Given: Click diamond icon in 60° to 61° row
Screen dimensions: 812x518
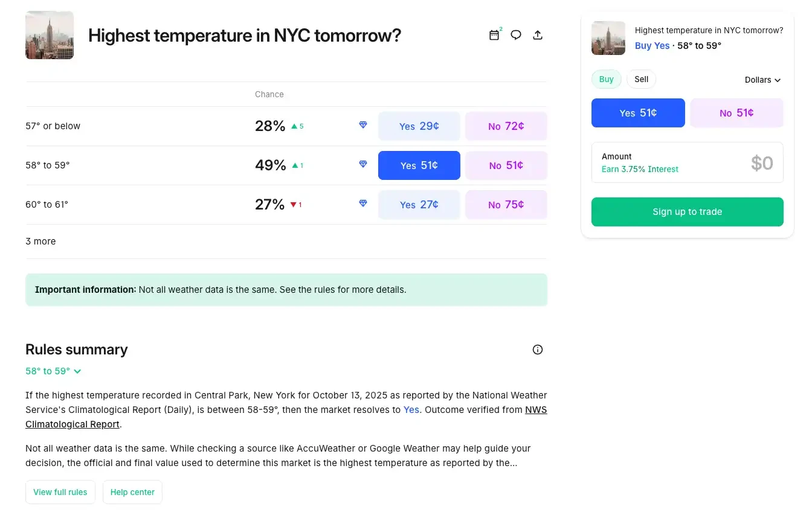Looking at the screenshot, I should (x=363, y=203).
